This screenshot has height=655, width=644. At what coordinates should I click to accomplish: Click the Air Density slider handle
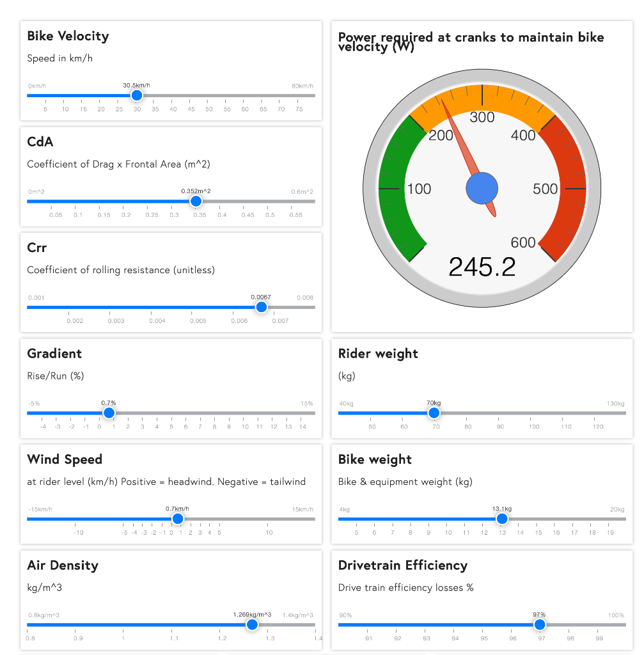(x=251, y=624)
